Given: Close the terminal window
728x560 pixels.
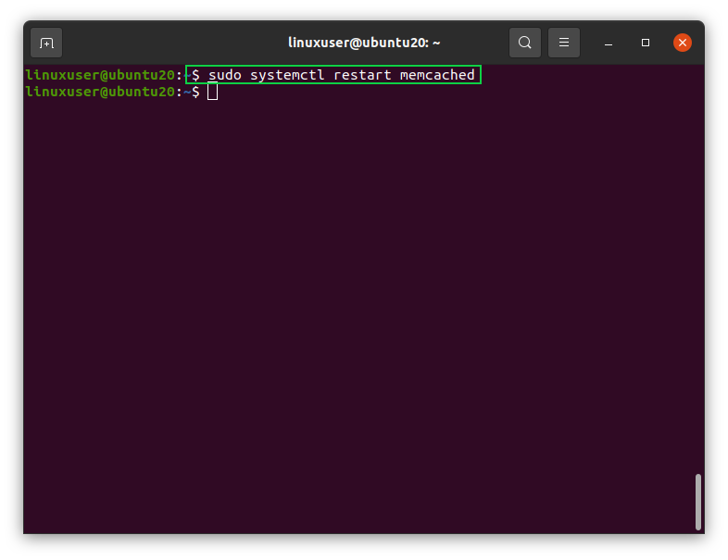Looking at the screenshot, I should (x=683, y=43).
